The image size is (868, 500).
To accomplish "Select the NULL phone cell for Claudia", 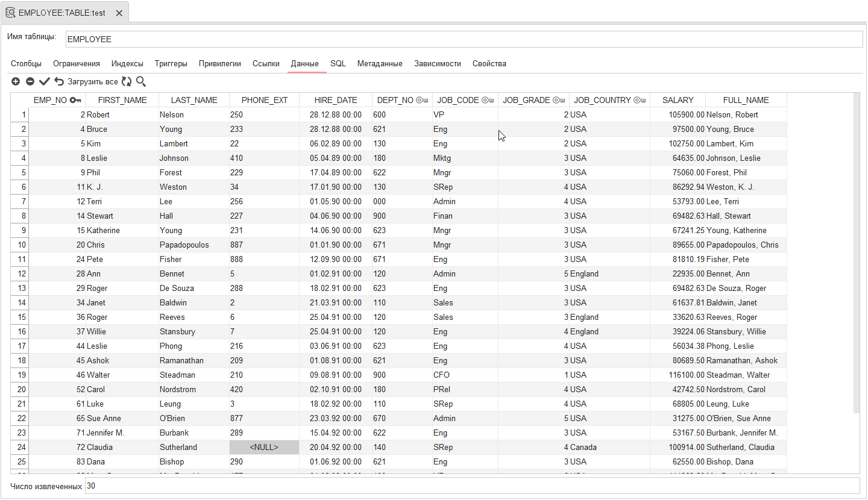I will [264, 448].
